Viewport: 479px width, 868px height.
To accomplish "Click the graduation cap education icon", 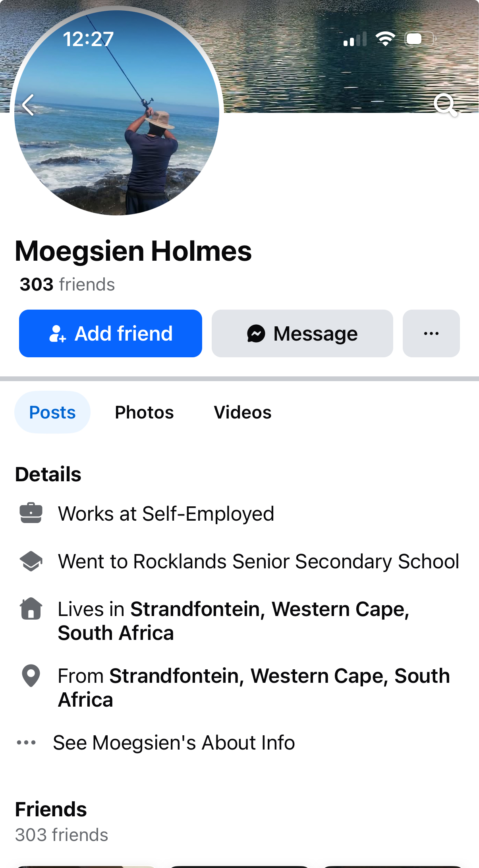I will pos(31,561).
